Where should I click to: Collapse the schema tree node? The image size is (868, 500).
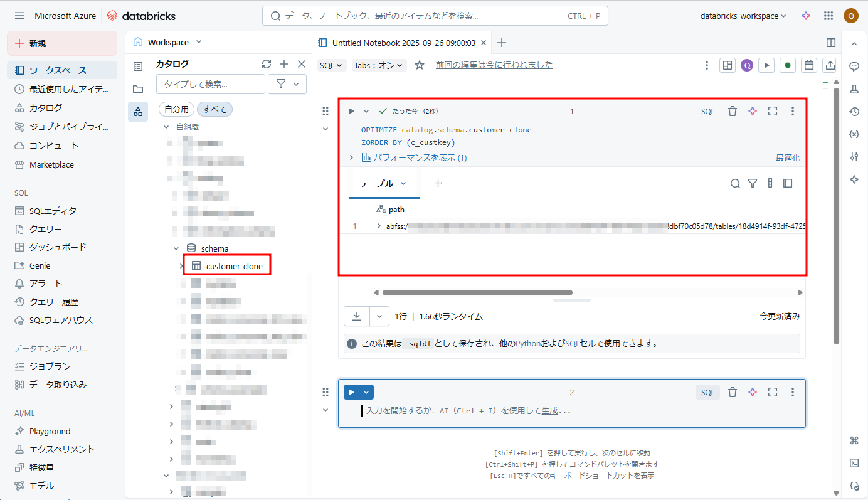click(x=177, y=249)
